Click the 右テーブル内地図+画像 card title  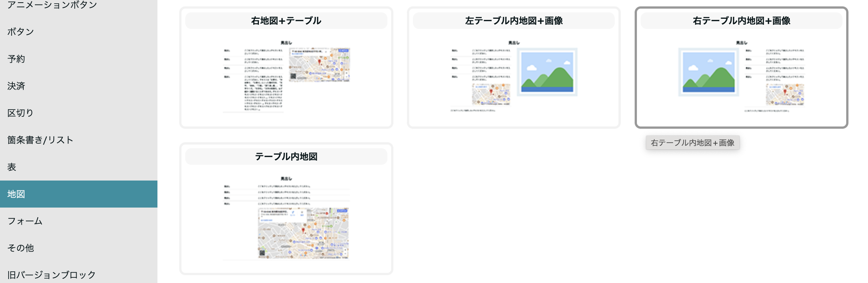741,21
